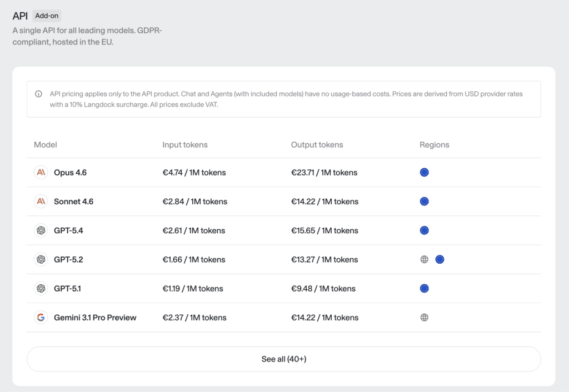Click the €1.19 / 1M tokens input price
This screenshot has height=392, width=569.
tap(193, 289)
